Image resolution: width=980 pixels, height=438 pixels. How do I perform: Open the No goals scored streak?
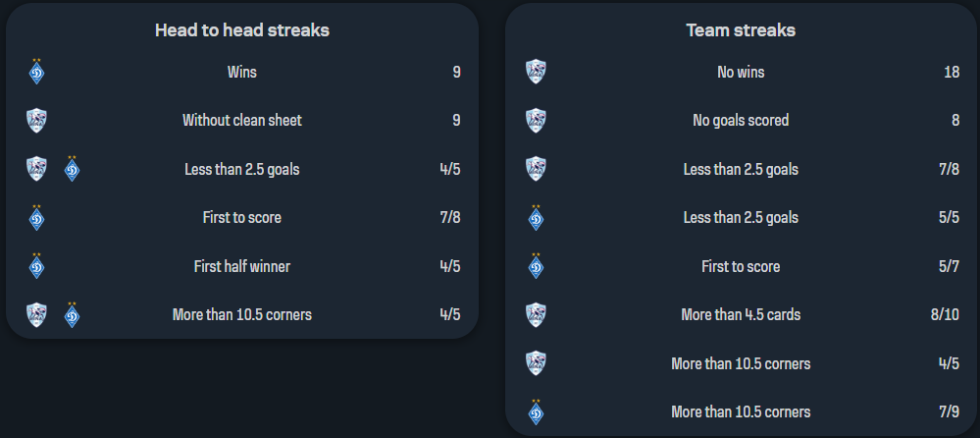[x=741, y=121]
